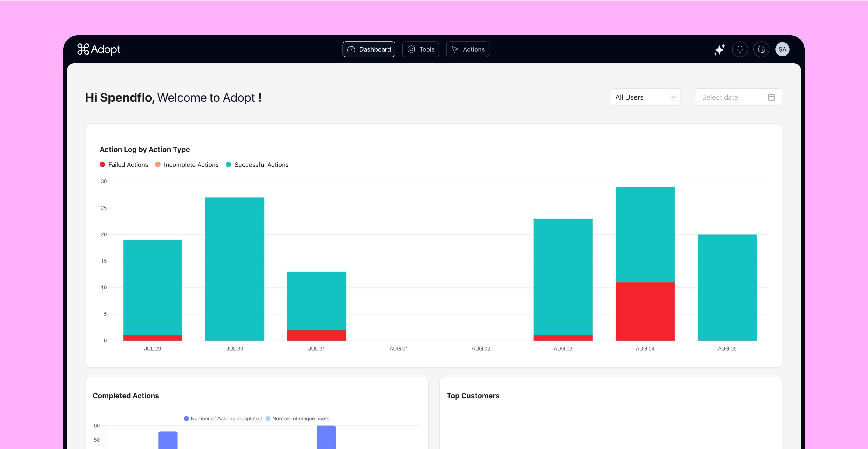The width and height of the screenshot is (868, 449).
Task: Open the Dashboard tab
Action: click(x=369, y=49)
